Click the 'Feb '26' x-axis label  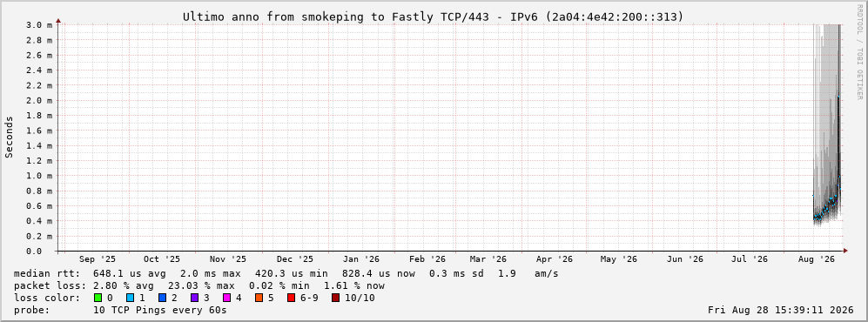[x=427, y=259]
